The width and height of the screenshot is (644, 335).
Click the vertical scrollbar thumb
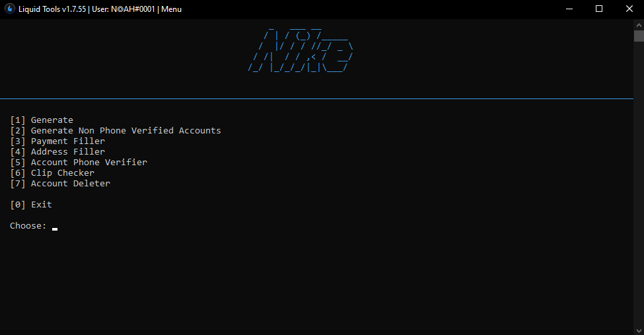click(x=639, y=36)
